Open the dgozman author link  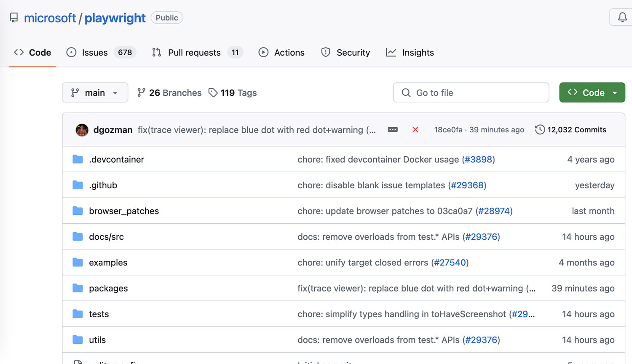(x=113, y=130)
